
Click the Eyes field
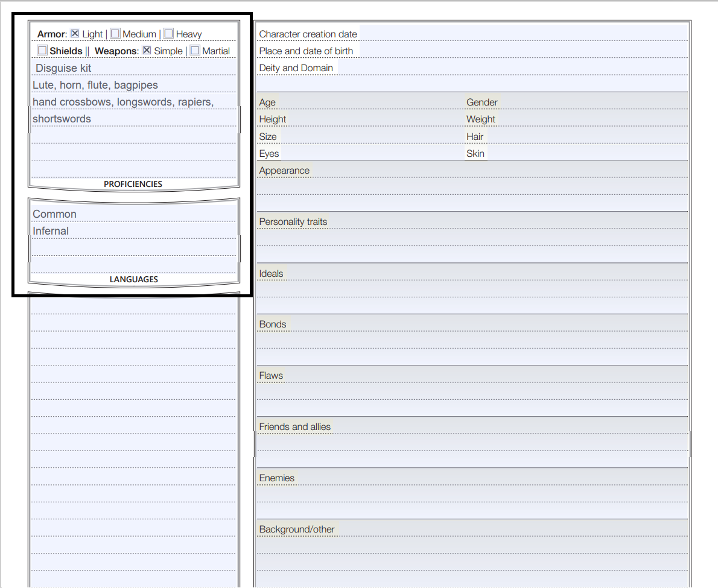click(x=372, y=153)
